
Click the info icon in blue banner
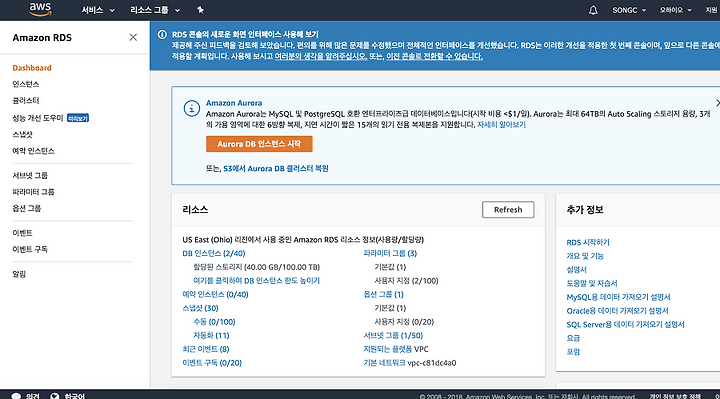pyautogui.click(x=162, y=34)
